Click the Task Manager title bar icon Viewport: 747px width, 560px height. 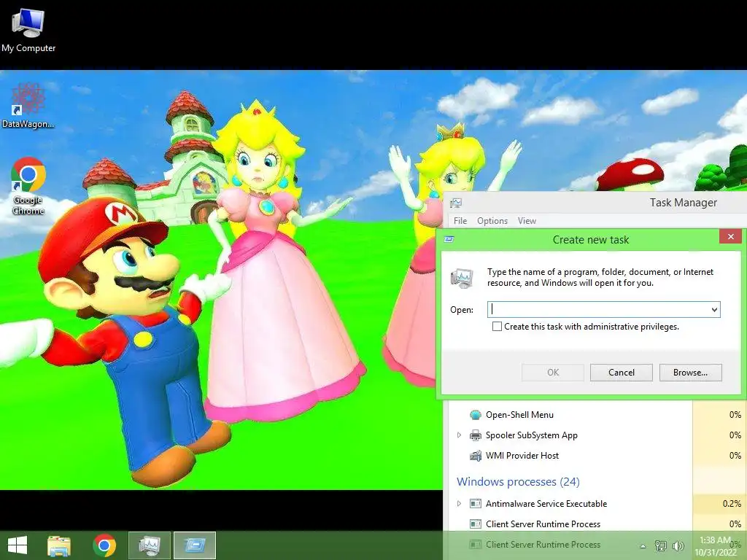455,203
